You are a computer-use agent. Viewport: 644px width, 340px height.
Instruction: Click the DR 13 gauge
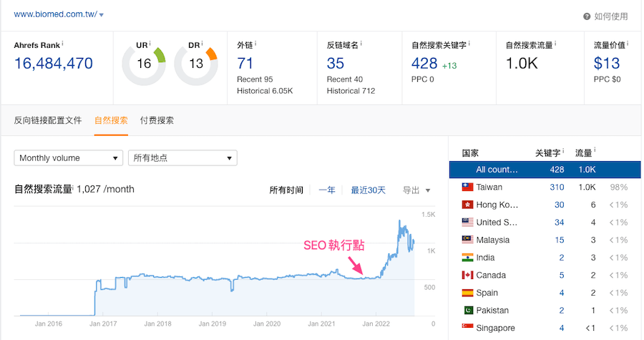pos(196,64)
